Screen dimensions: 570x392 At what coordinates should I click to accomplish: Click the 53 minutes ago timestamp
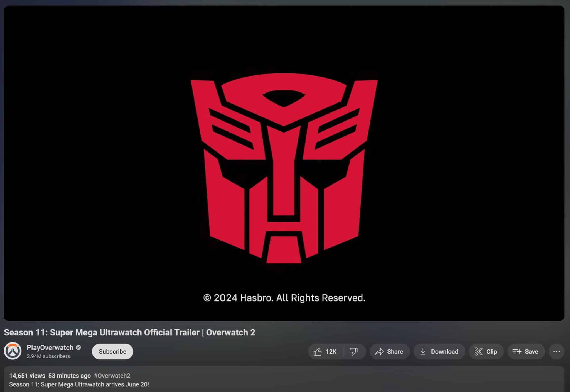click(69, 375)
